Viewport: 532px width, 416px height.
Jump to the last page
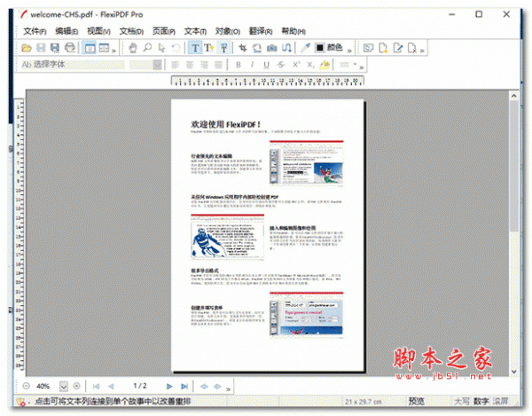184,386
